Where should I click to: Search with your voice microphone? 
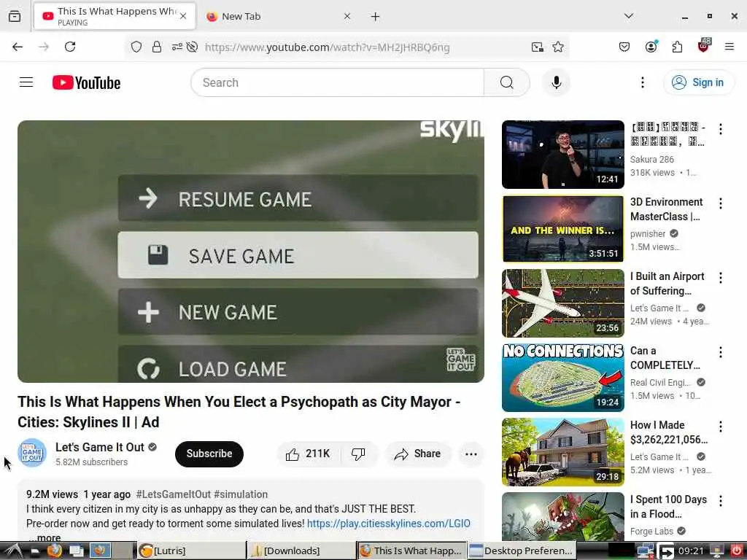(x=556, y=82)
